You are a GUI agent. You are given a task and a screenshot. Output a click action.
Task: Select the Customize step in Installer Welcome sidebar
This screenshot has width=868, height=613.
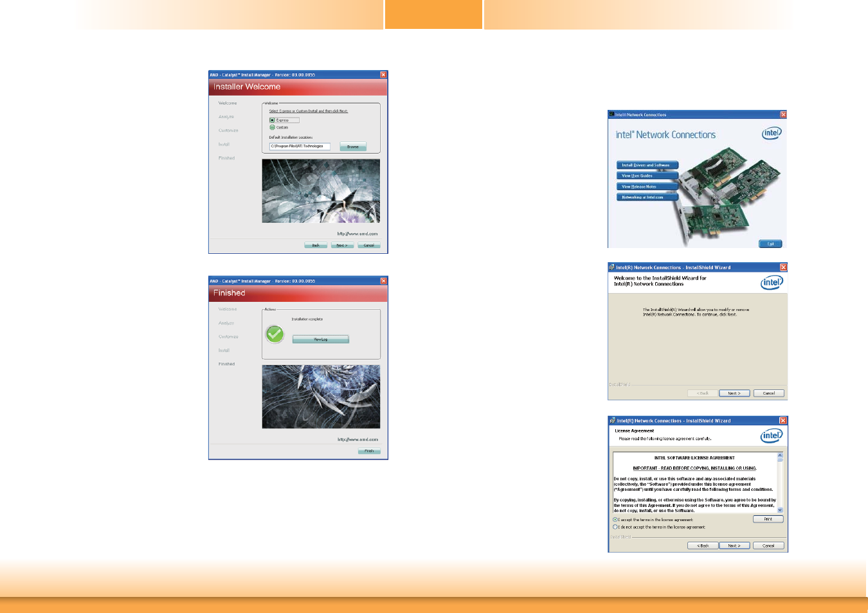point(228,130)
